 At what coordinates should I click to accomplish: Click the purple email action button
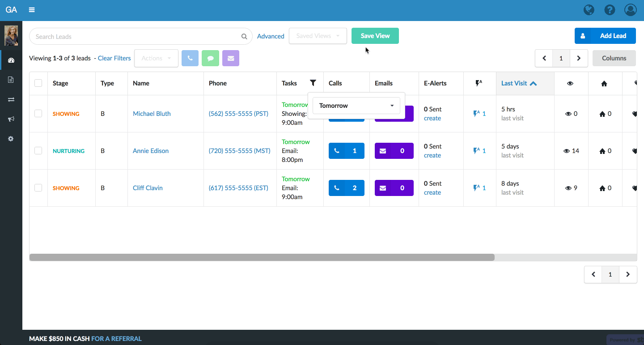(231, 58)
